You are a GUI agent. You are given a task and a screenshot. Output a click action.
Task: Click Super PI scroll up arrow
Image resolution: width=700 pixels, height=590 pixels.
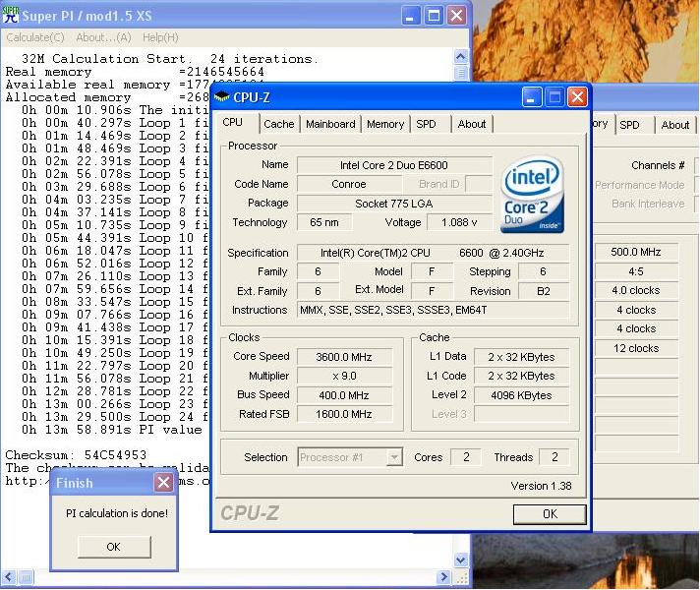pyautogui.click(x=461, y=57)
